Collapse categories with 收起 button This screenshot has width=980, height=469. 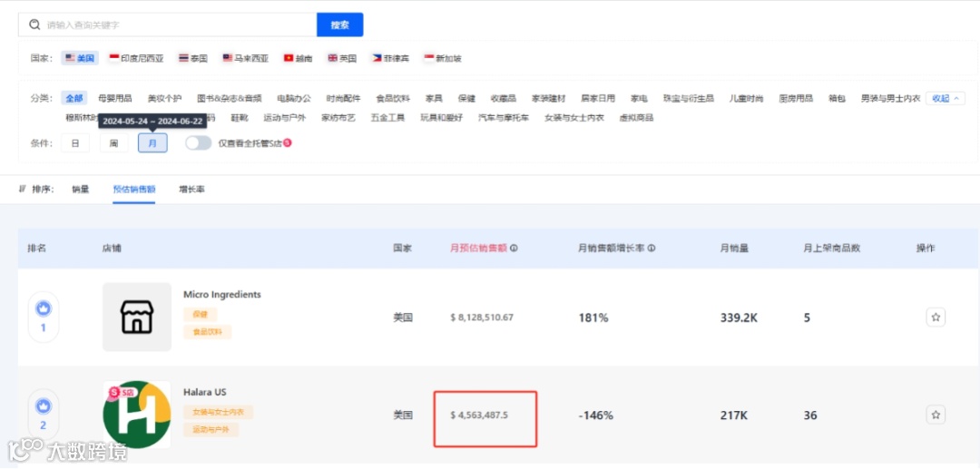946,98
